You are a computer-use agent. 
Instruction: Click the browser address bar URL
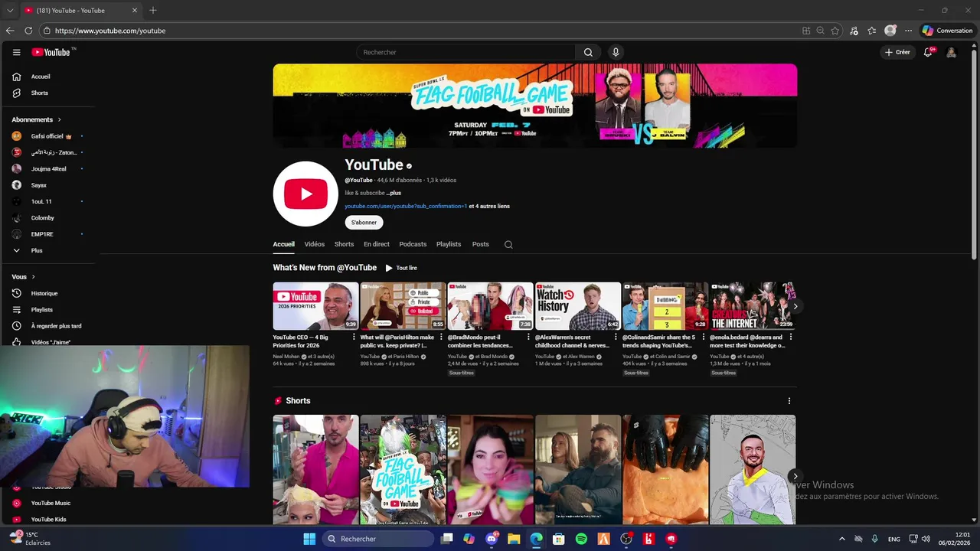(x=110, y=31)
